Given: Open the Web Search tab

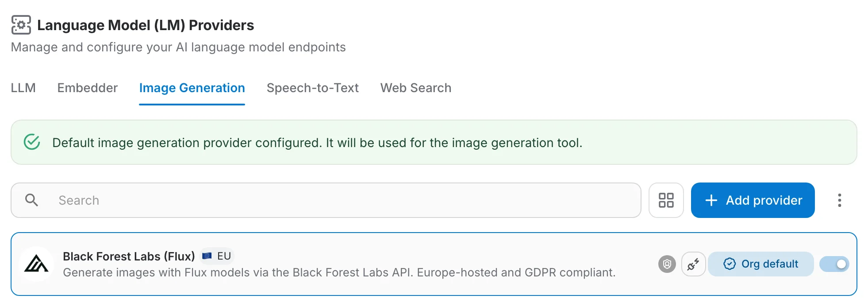Looking at the screenshot, I should (415, 88).
